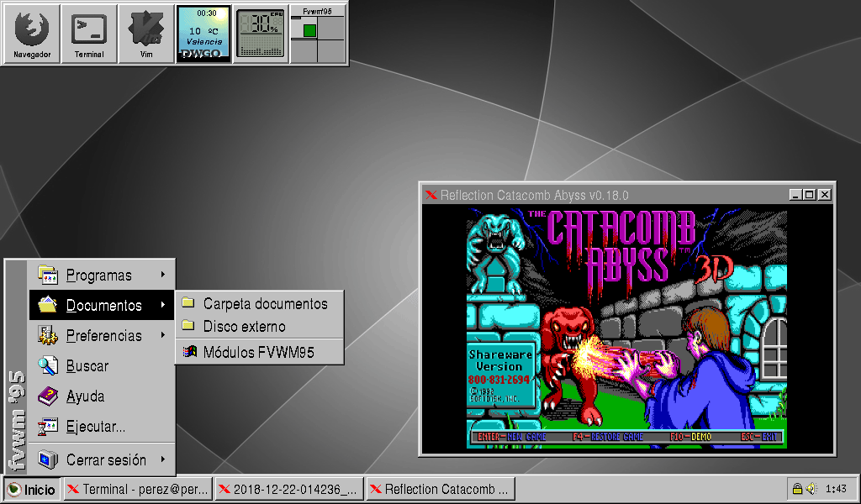The width and height of the screenshot is (861, 504).
Task: Open Ayuda from the start menu
Action: [102, 396]
